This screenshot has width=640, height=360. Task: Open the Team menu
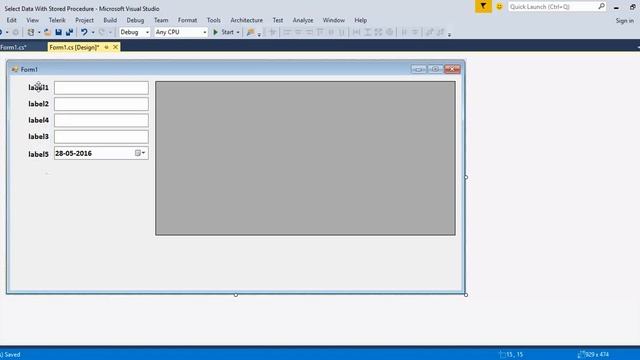pos(161,20)
